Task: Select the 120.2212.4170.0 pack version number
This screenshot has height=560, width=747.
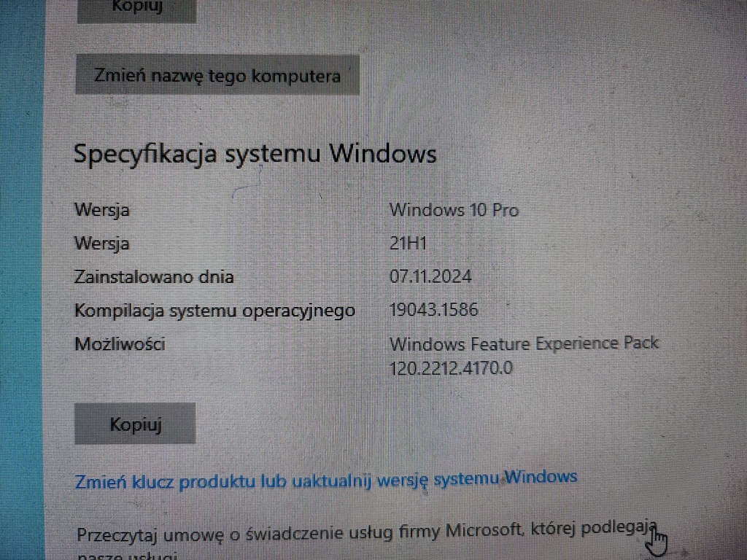Action: click(451, 368)
